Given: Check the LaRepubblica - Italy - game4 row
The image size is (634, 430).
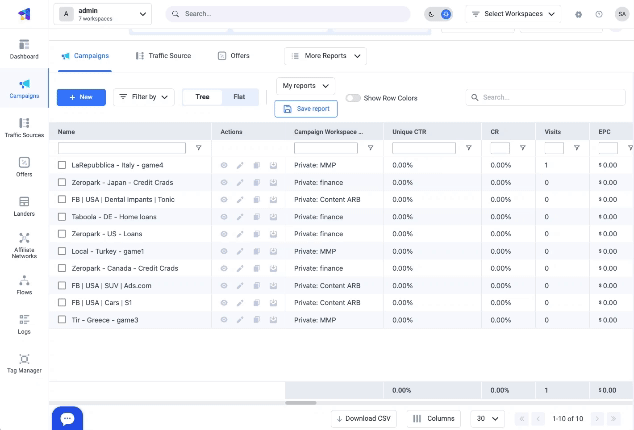Looking at the screenshot, I should (x=62, y=165).
